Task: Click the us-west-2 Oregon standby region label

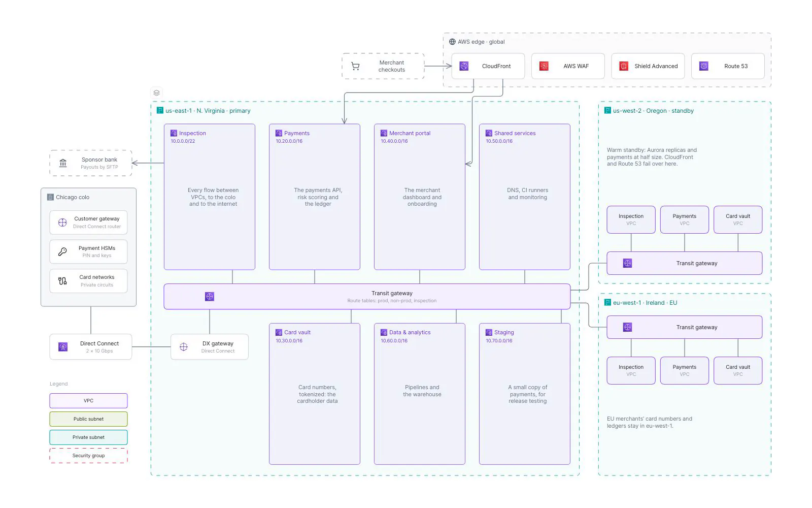Action: point(653,111)
